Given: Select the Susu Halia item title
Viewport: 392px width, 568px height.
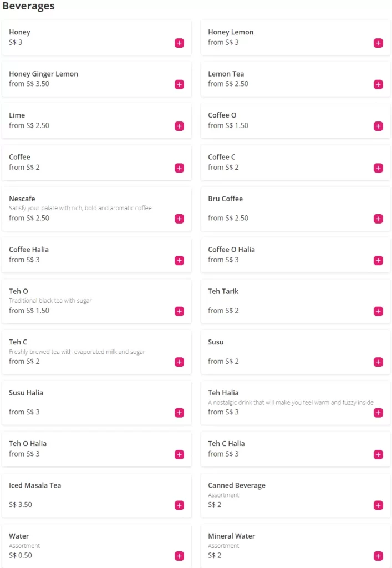Looking at the screenshot, I should pyautogui.click(x=26, y=393).
